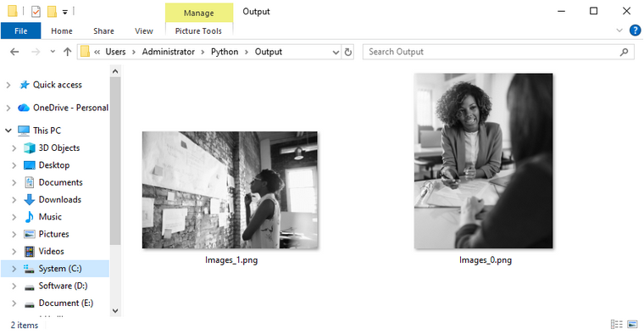The width and height of the screenshot is (644, 334).
Task: Click the Manage contextual tab header
Action: 199,13
